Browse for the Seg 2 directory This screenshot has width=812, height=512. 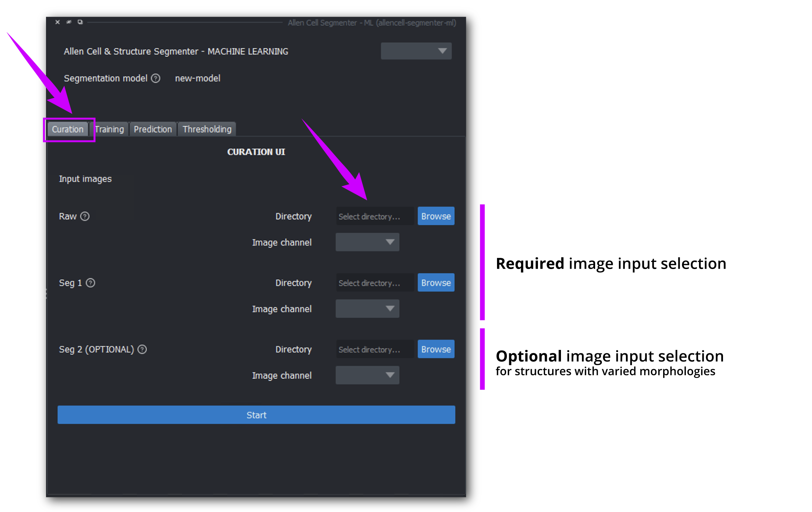point(436,349)
